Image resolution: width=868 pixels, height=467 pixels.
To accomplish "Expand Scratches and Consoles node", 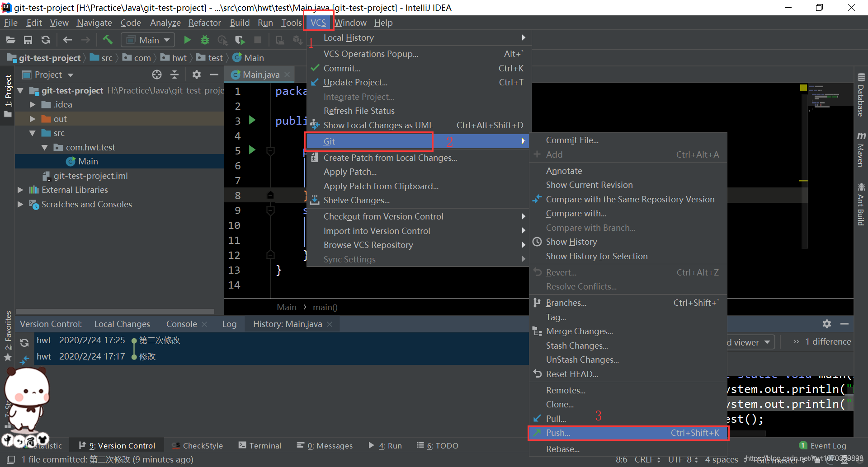I will 20,205.
